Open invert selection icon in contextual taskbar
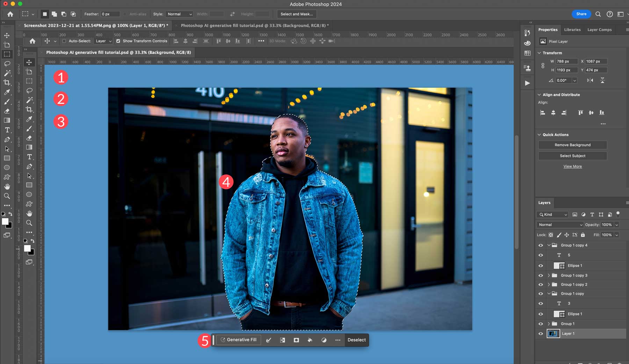The image size is (629, 364). pos(283,340)
